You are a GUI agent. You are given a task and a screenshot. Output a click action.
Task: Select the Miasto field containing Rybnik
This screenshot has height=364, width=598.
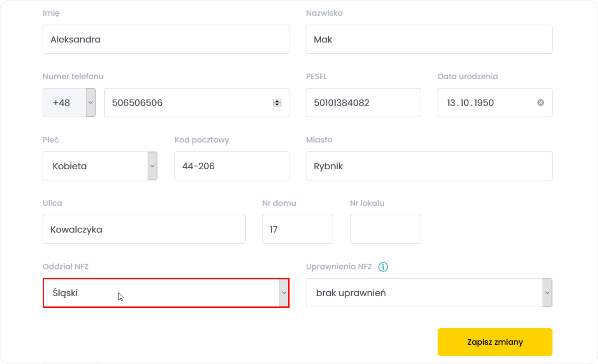[x=429, y=166]
